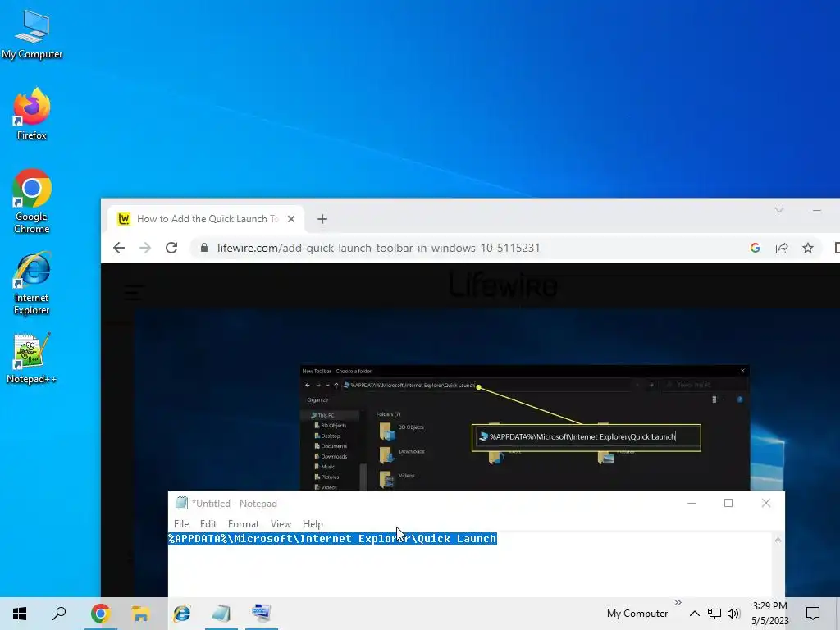Minimize the Chrome window
Viewport: 840px width, 630px height.
coord(816,211)
